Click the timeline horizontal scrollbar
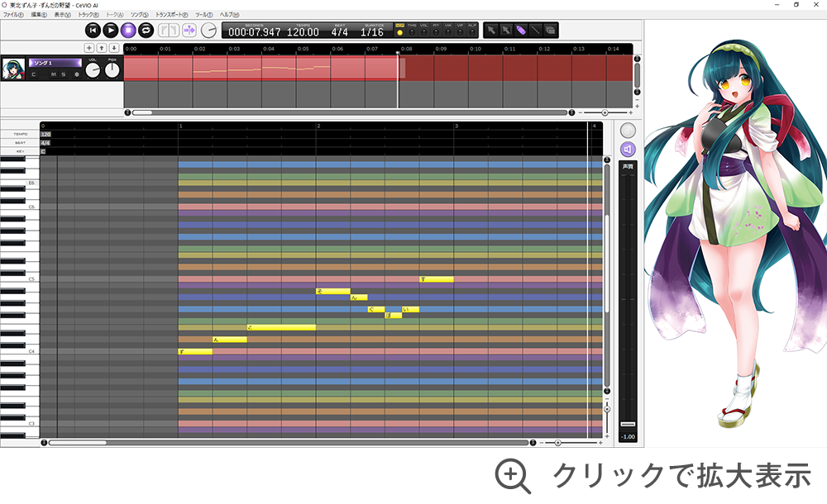The height and width of the screenshot is (504, 827). pos(349,112)
